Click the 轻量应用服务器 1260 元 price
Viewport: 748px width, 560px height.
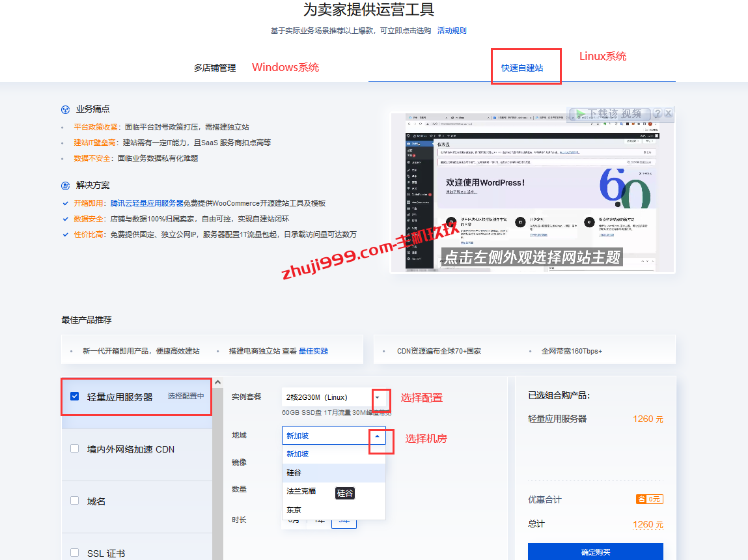pos(648,419)
